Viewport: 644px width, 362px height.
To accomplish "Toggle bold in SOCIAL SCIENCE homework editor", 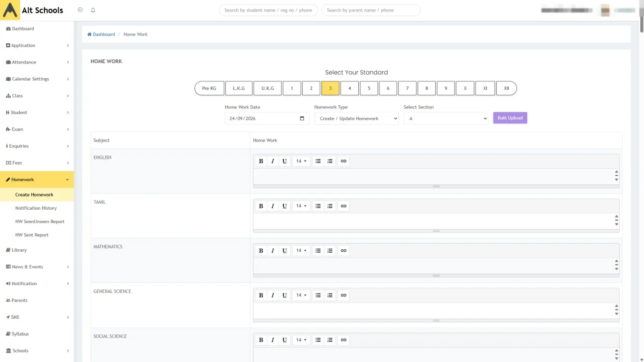I will coord(261,340).
